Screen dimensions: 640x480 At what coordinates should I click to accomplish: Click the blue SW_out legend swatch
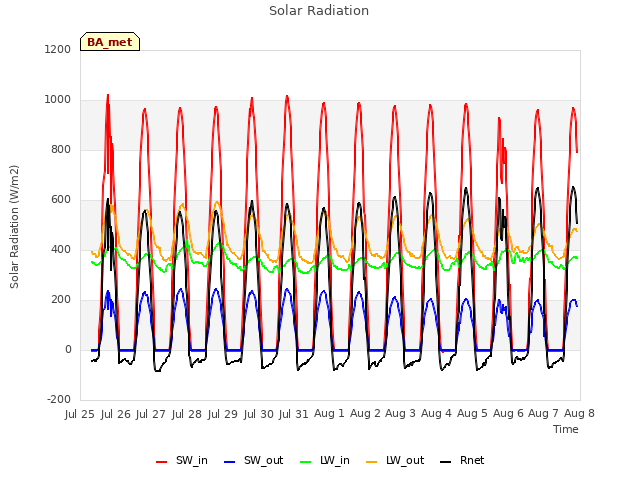coord(230,462)
